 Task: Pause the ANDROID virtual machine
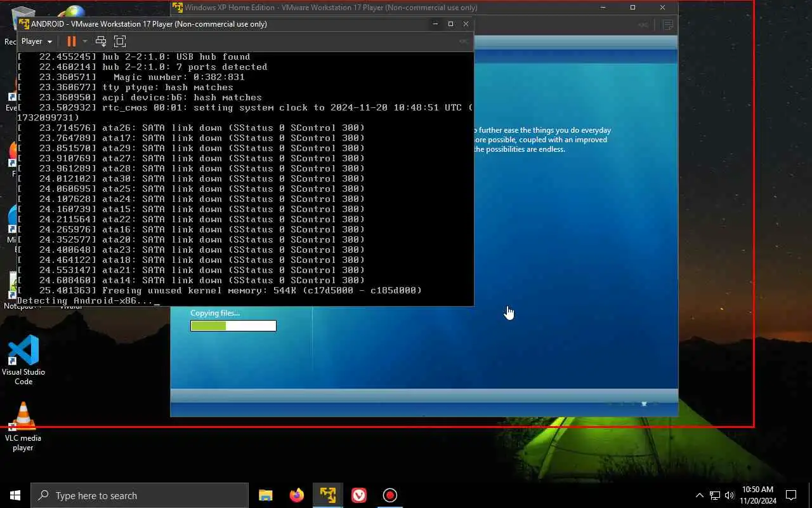71,41
